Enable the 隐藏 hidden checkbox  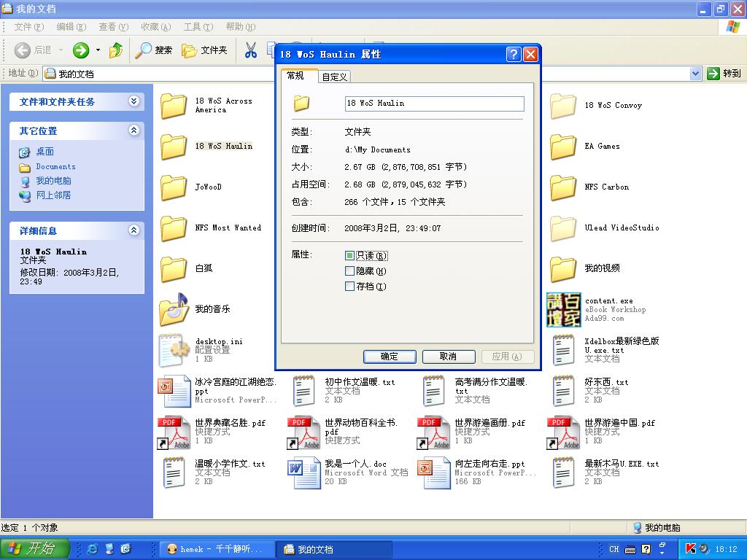(x=350, y=271)
